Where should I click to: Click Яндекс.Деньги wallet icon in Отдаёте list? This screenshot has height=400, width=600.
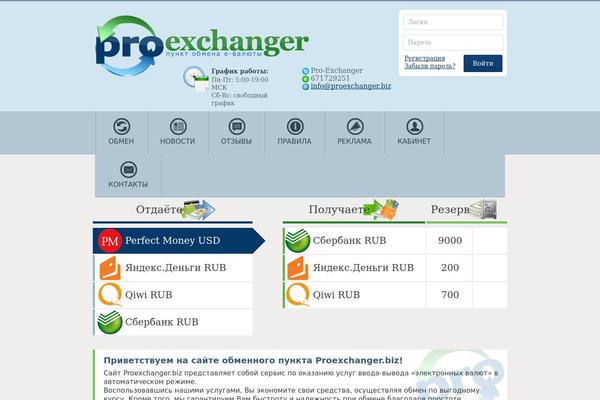tap(110, 268)
